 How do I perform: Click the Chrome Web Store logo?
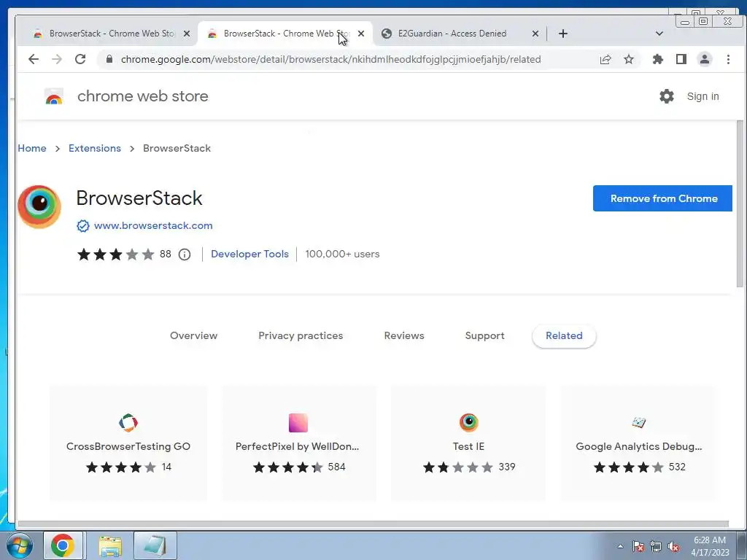[54, 96]
